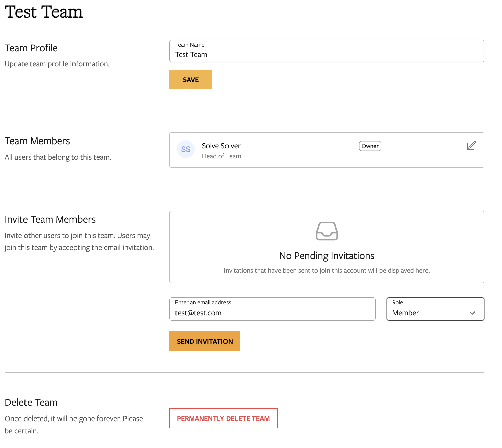This screenshot has width=502, height=448.
Task: Select the Solve Solver member name
Action: click(221, 146)
